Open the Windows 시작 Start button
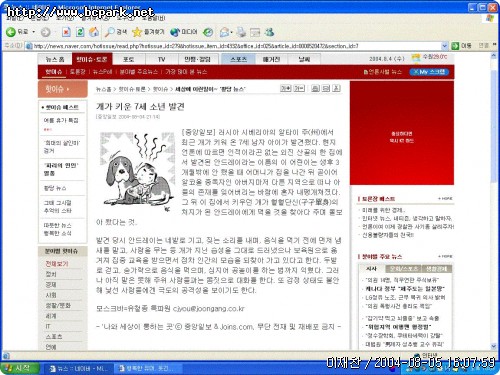 [x=20, y=368]
